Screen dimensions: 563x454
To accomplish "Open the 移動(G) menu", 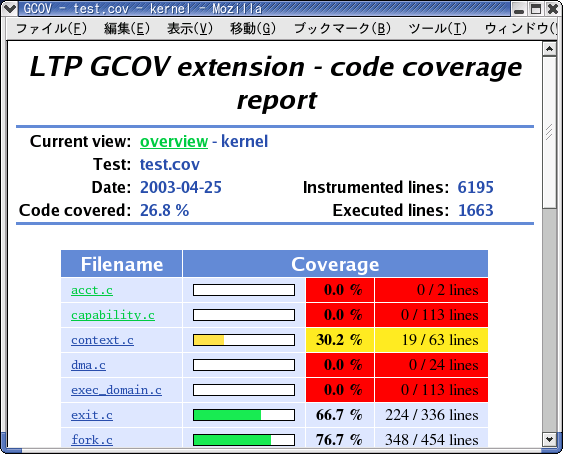I will coord(253,29).
